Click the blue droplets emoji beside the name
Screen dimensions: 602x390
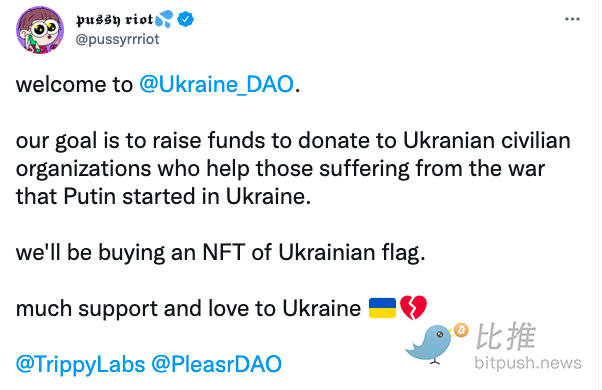(x=164, y=19)
